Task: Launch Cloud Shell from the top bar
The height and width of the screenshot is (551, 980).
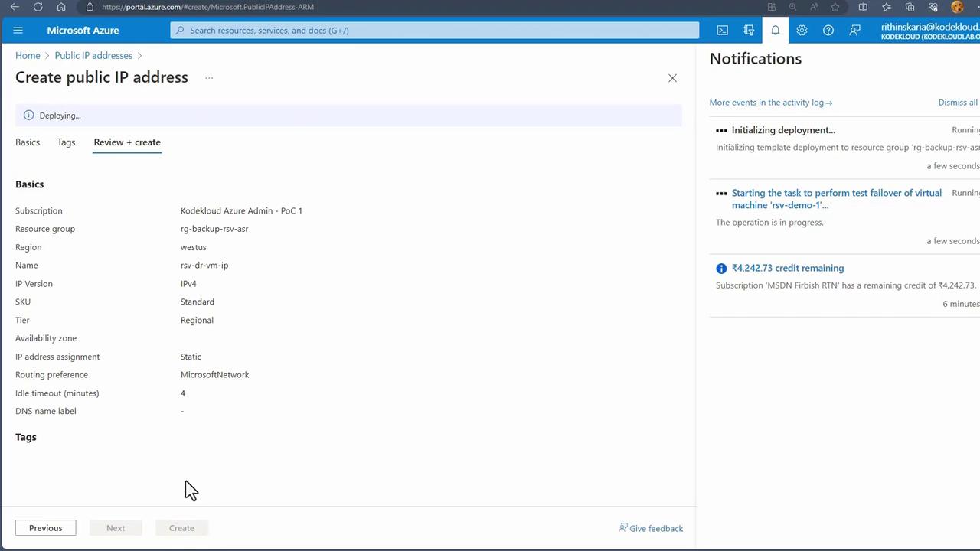Action: pos(722,31)
